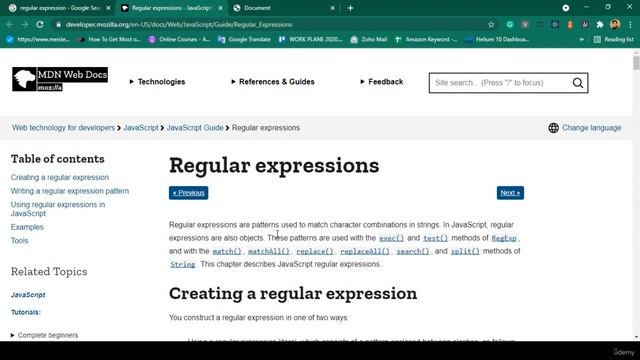Image resolution: width=640 pixels, height=360 pixels.
Task: Open the How To Get Most bookmark
Action: click(x=109, y=39)
